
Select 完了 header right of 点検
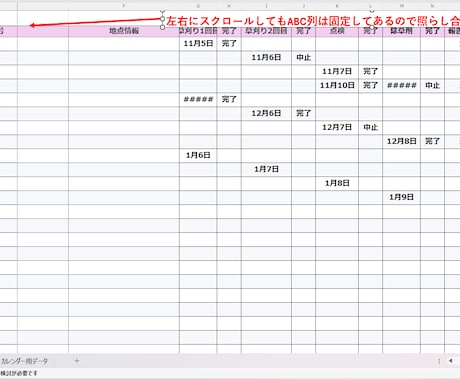point(371,31)
